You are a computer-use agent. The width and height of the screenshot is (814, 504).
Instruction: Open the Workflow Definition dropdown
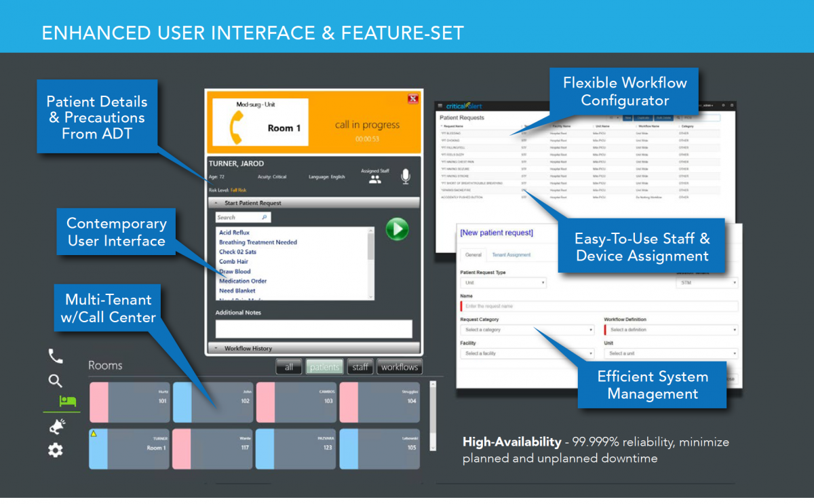670,330
